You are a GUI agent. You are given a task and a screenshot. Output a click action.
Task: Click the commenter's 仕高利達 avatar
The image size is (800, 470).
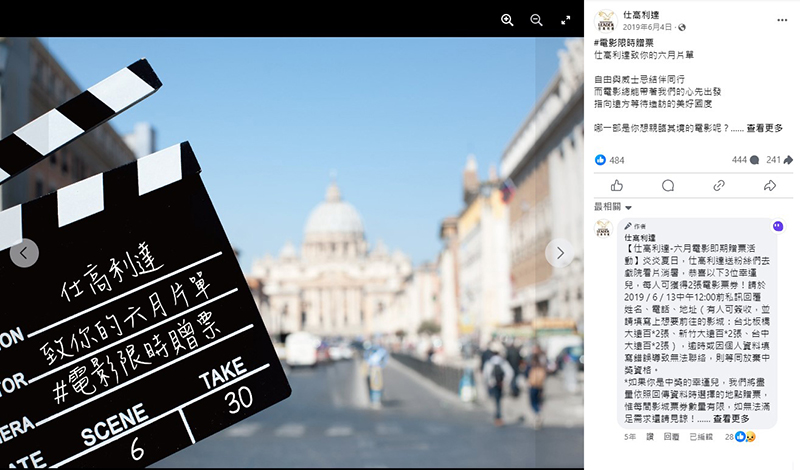[x=604, y=228]
